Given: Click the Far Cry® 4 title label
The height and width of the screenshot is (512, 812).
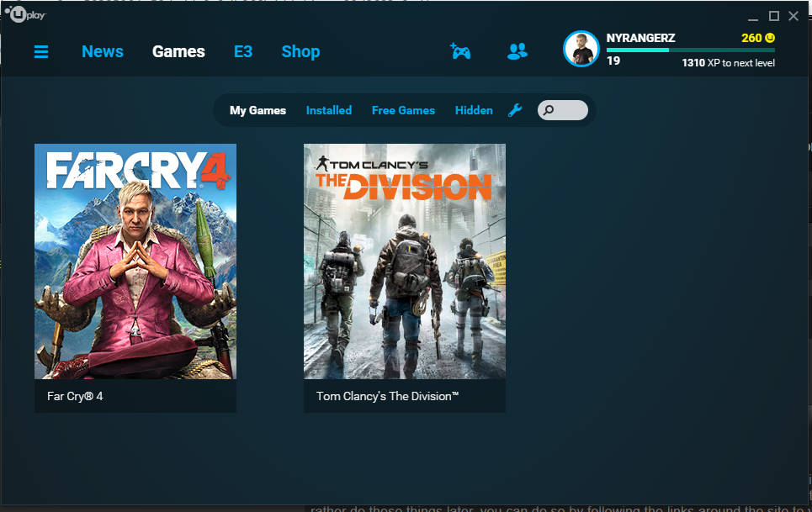Looking at the screenshot, I should [x=75, y=396].
